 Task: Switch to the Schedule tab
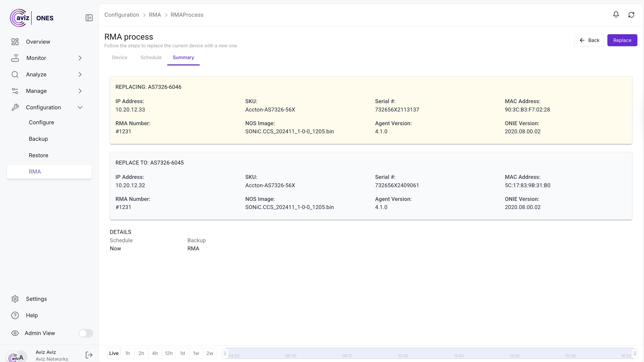click(151, 58)
